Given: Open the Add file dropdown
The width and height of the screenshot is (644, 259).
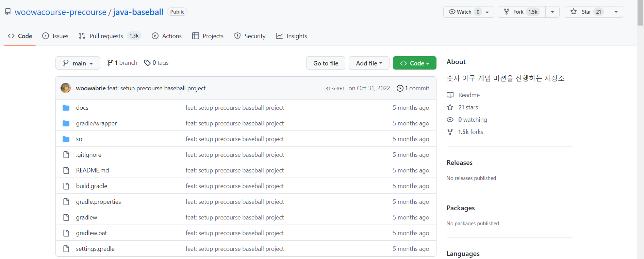Looking at the screenshot, I should [369, 63].
